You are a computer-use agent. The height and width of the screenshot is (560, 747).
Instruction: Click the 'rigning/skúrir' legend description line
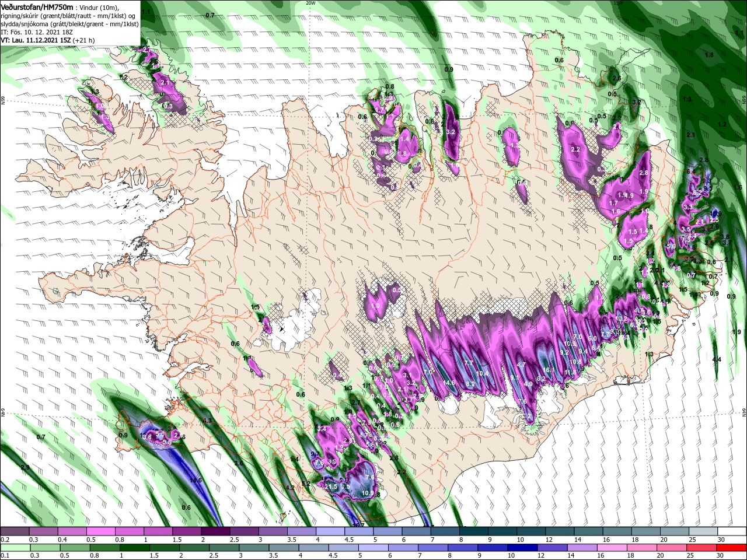(x=69, y=15)
